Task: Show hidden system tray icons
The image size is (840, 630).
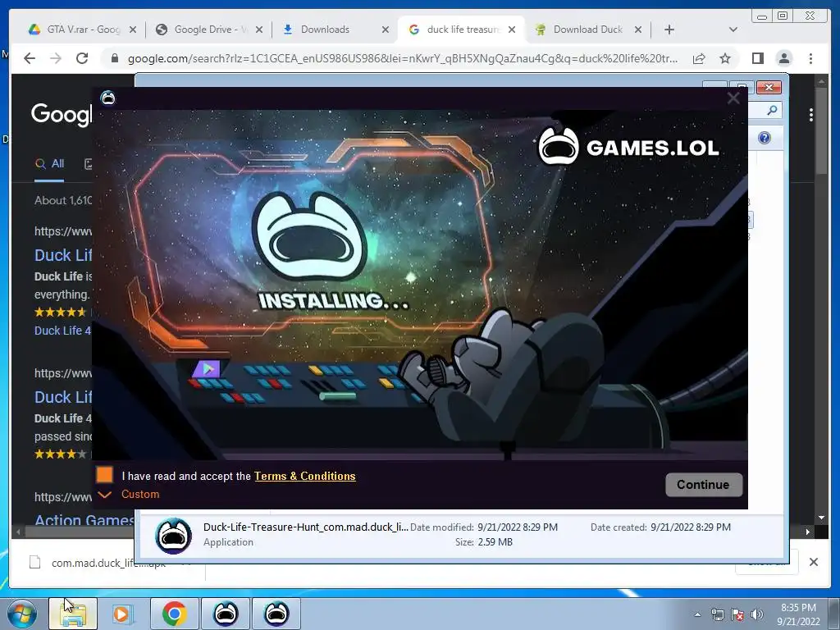Action: click(697, 614)
